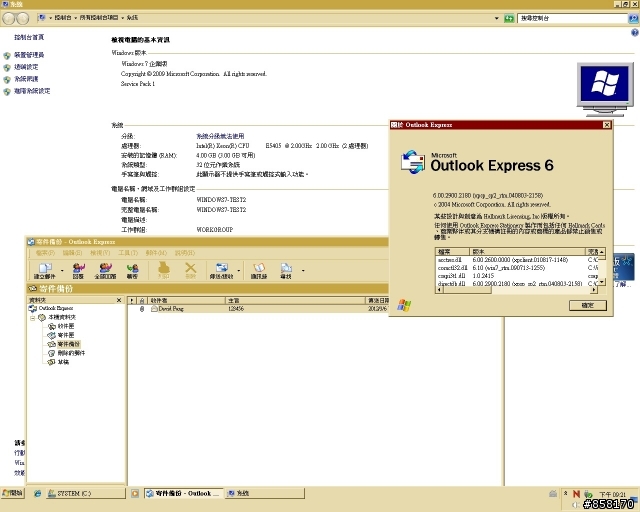
Task: Select the 本機資料夾 folder icon
Action: (x=42, y=317)
